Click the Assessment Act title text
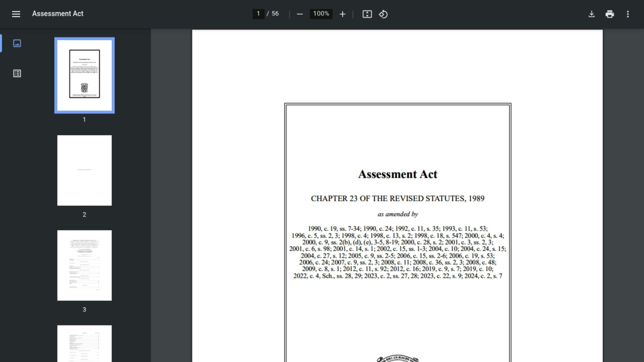 [57, 14]
